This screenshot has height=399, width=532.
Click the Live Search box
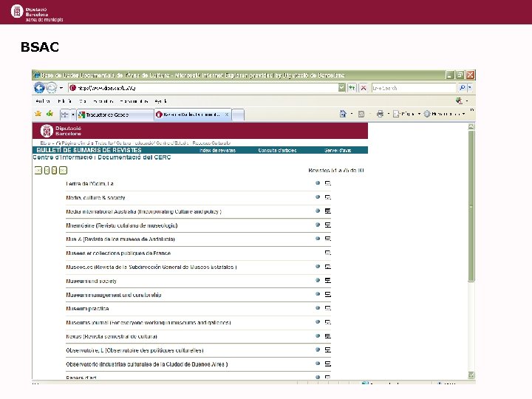[413, 88]
